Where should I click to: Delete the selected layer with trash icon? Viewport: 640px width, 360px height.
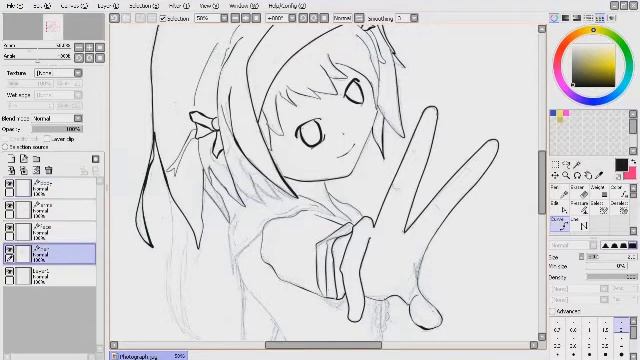49,170
